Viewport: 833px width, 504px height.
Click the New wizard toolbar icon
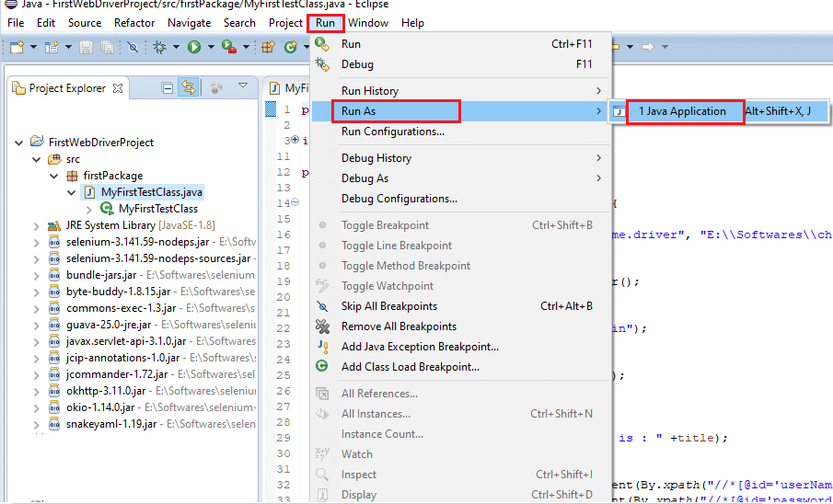[17, 47]
